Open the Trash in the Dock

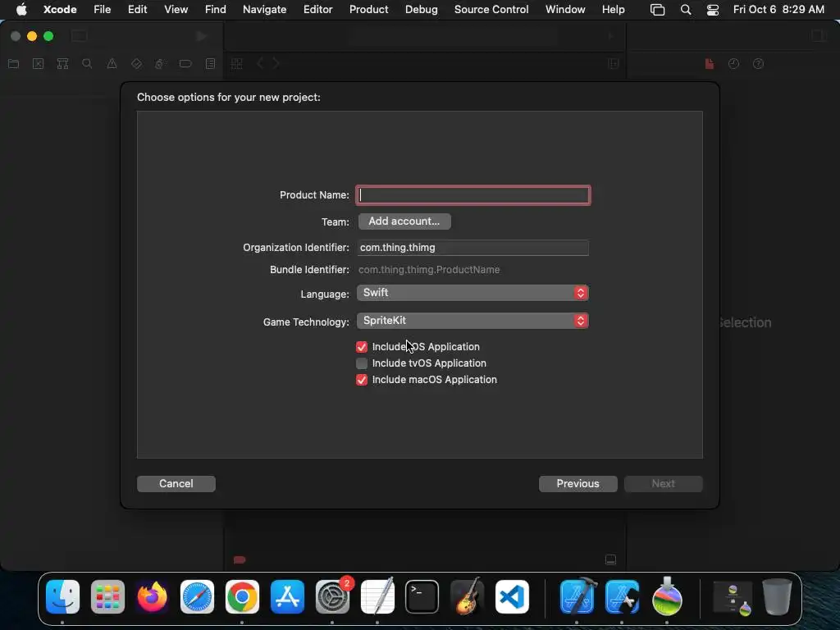777,597
